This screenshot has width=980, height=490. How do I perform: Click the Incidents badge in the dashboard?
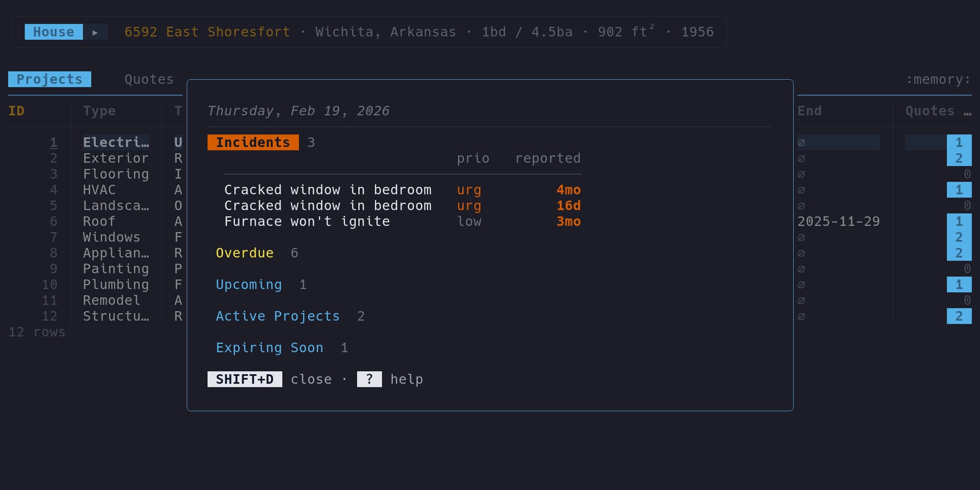253,142
